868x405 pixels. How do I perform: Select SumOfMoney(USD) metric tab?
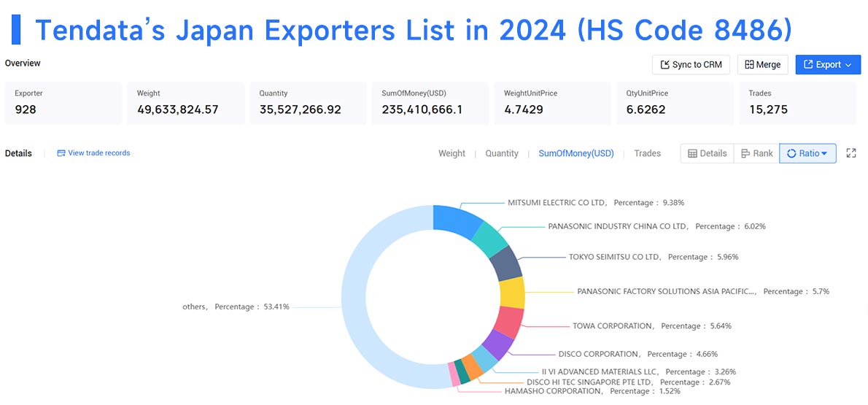(x=576, y=153)
